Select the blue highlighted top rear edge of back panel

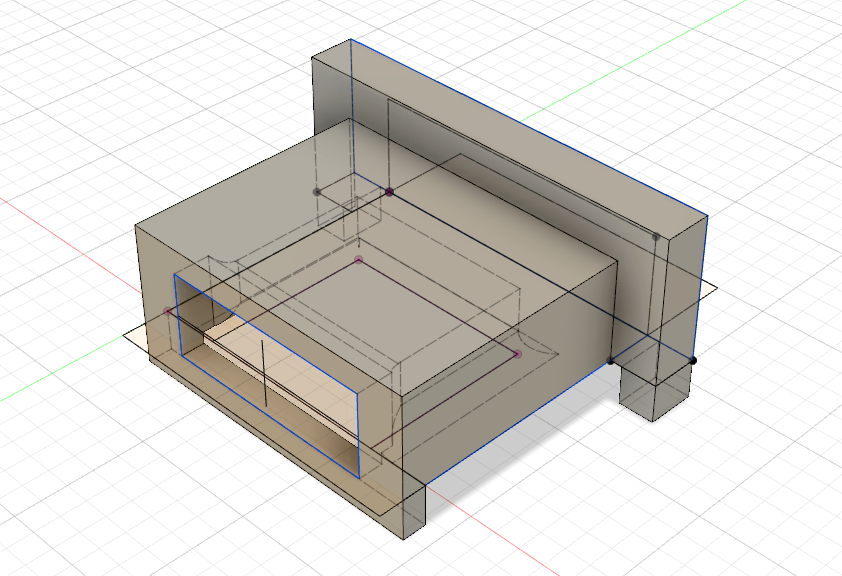click(x=529, y=127)
